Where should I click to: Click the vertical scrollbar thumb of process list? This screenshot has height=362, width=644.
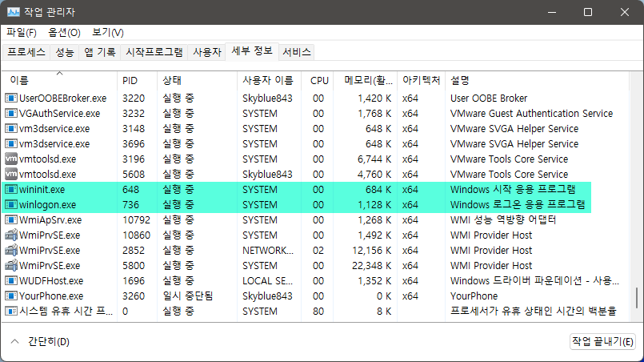(637, 297)
